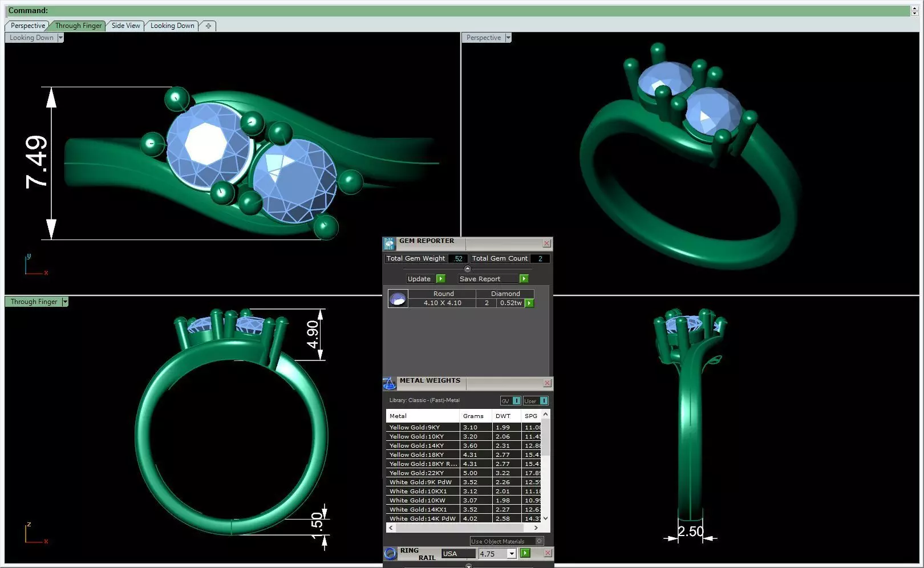Run the Update gem report arrow
This screenshot has height=568, width=924.
point(440,279)
